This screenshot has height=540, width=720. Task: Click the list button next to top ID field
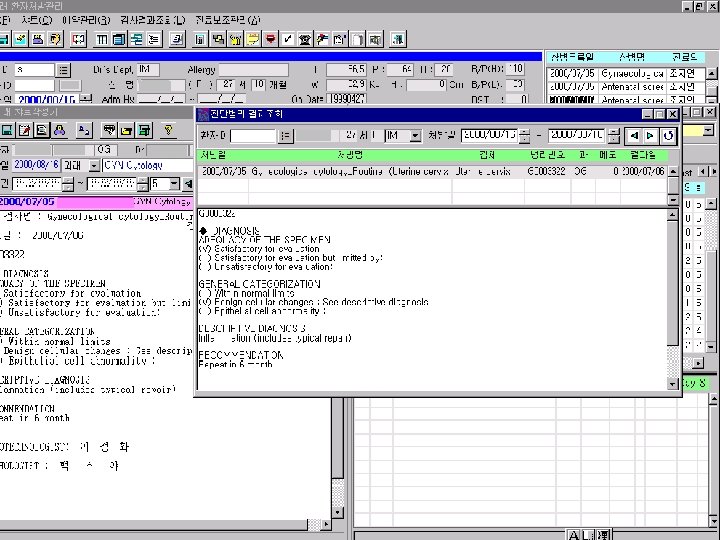pos(63,70)
